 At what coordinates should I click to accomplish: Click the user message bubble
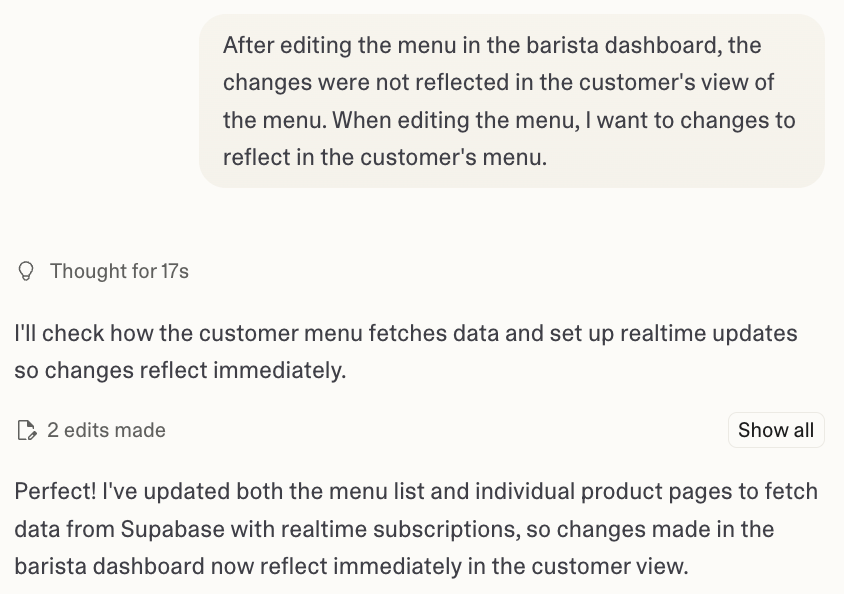click(511, 100)
